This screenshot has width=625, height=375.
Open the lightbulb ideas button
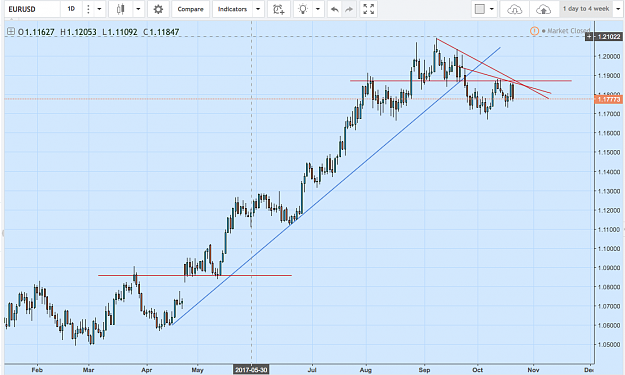(303, 9)
